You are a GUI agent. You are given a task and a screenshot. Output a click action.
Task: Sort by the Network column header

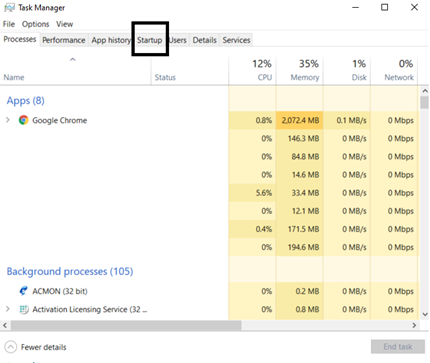coord(394,71)
